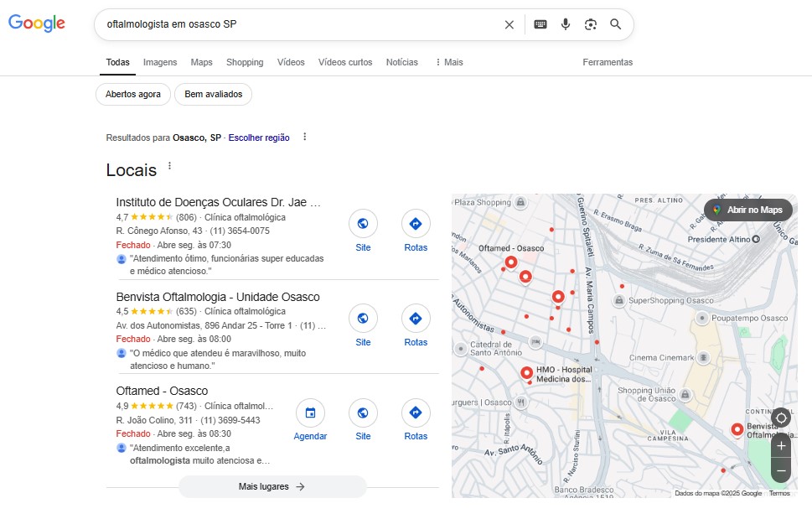Toggle the Bem avaliados filter chip
Screen dimensions: 812x519
pyautogui.click(x=214, y=94)
